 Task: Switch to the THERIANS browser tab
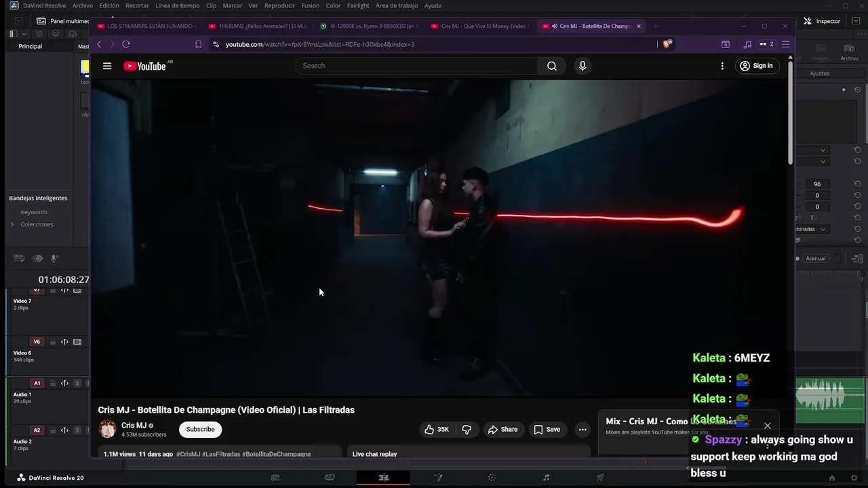[258, 26]
